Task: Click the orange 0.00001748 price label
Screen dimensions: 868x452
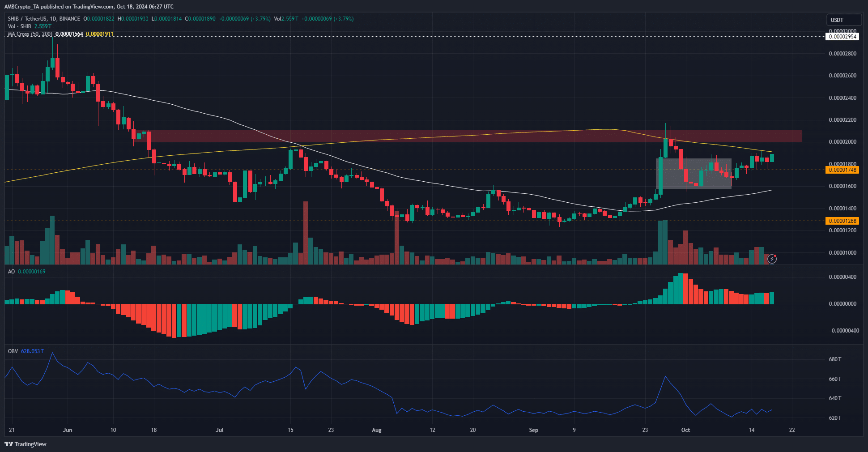Action: 842,170
